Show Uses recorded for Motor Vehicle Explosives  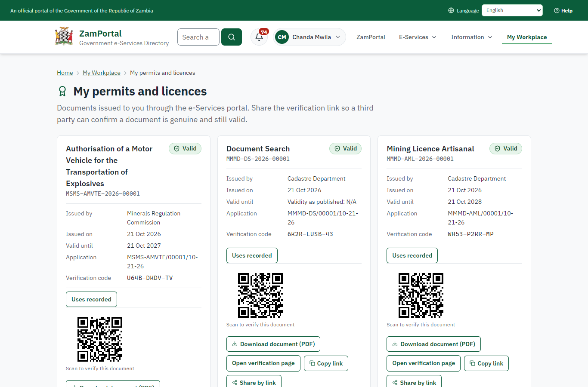[91, 299]
